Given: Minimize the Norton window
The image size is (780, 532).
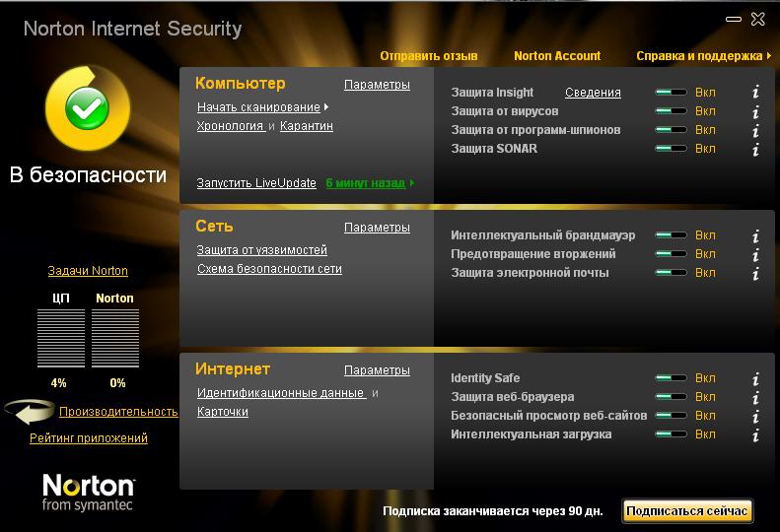Looking at the screenshot, I should coord(734,20).
